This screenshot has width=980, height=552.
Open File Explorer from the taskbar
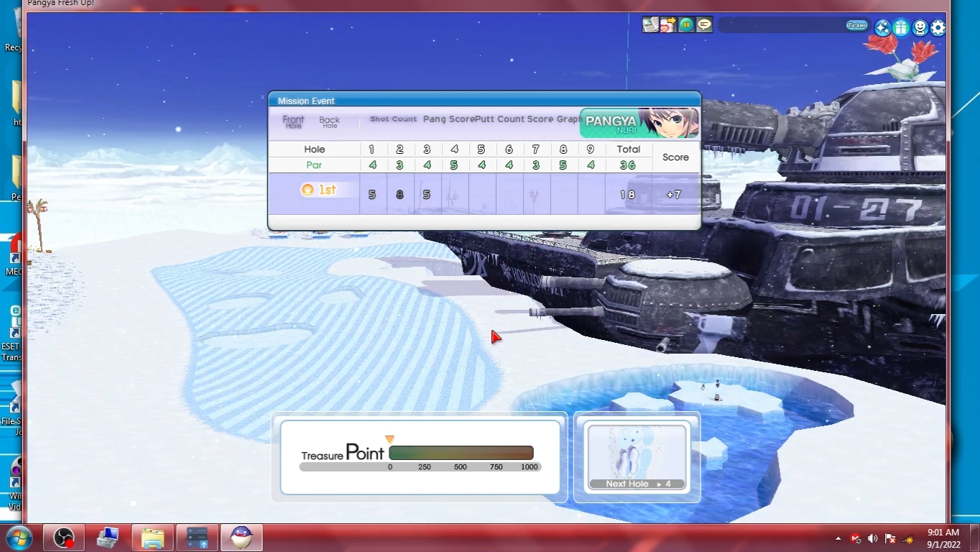[x=153, y=538]
